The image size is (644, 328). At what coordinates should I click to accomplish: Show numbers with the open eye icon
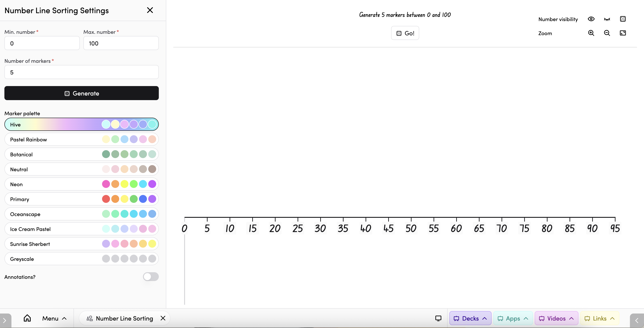(591, 19)
